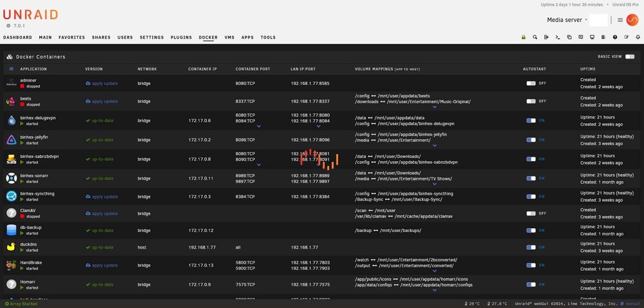This screenshot has width=644, height=308.
Task: Click the help question mark icon
Action: pyautogui.click(x=615, y=37)
